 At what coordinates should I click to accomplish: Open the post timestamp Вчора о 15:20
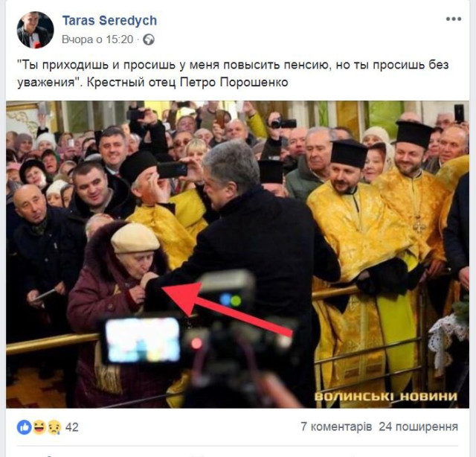pos(97,39)
